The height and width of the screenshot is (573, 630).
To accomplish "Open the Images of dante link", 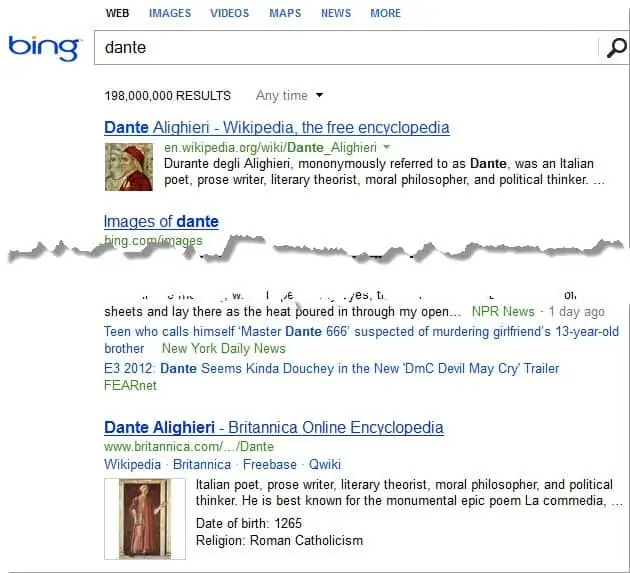I will coord(161,221).
